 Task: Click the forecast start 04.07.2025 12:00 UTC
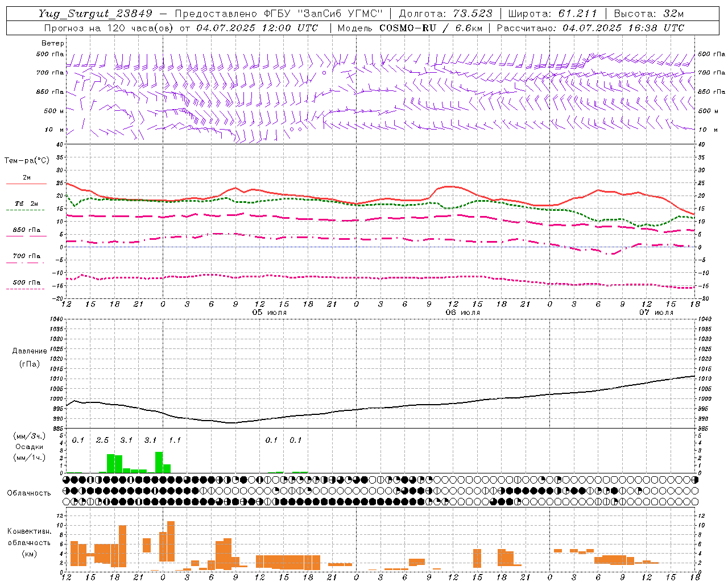pos(257,28)
